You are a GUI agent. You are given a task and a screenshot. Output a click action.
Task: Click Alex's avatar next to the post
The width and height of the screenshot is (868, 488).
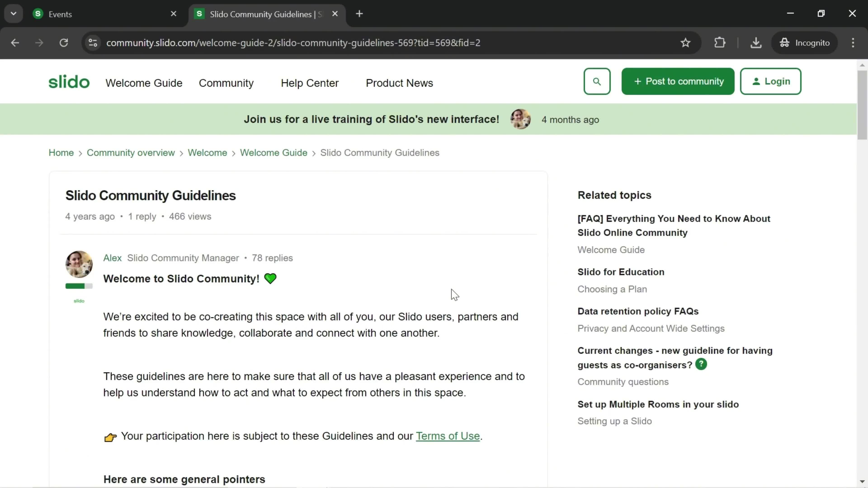click(79, 264)
